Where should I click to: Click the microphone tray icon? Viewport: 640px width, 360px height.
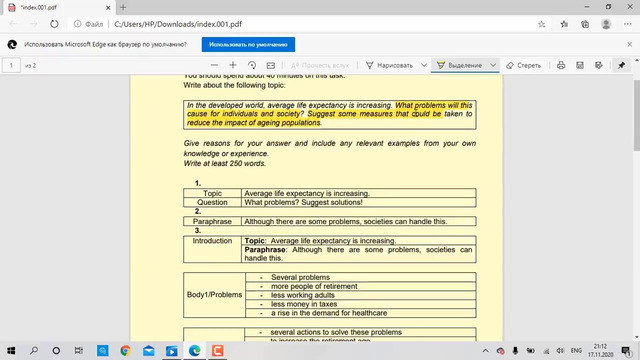[515, 351]
